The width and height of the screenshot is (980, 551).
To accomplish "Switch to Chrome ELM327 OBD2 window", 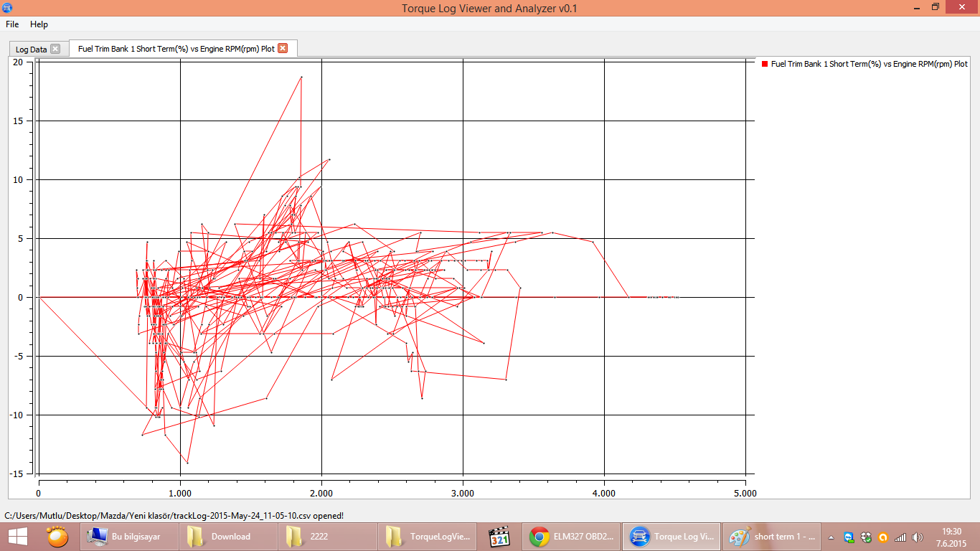I will click(x=572, y=536).
